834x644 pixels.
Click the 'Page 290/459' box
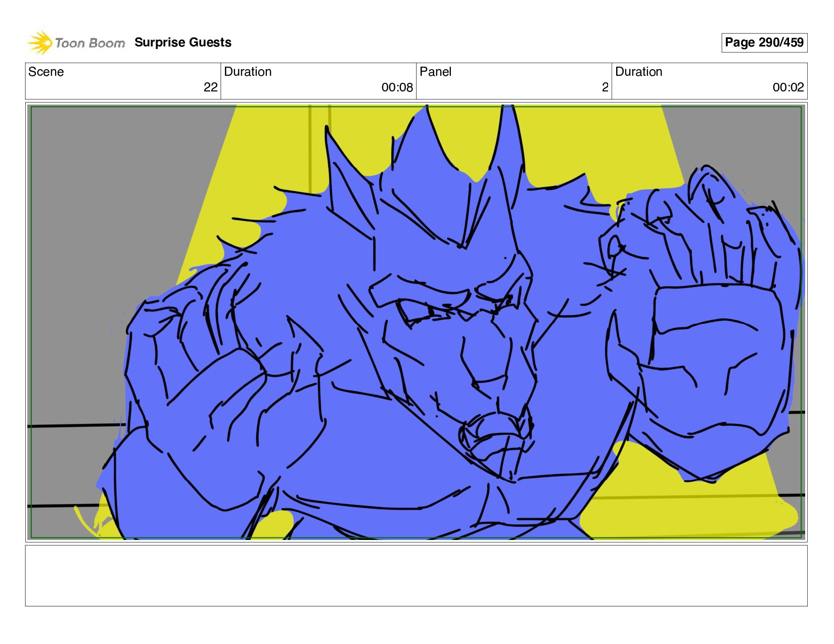pos(764,42)
